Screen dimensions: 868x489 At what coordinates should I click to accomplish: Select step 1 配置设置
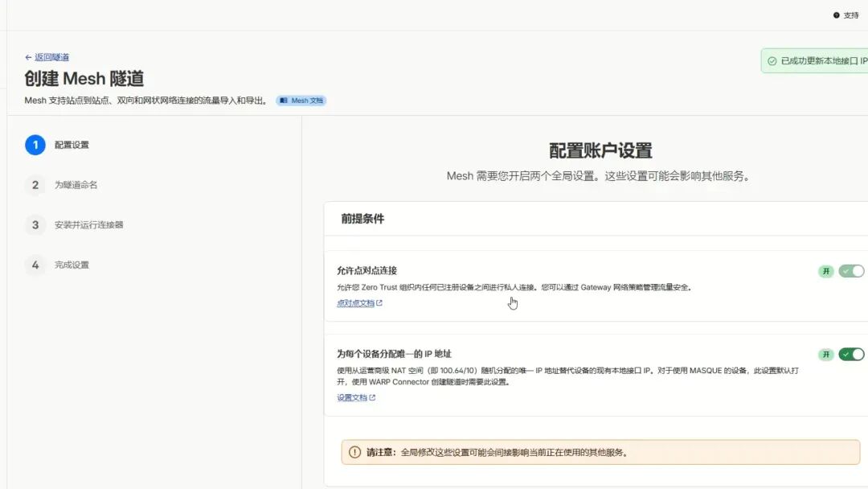(72, 145)
